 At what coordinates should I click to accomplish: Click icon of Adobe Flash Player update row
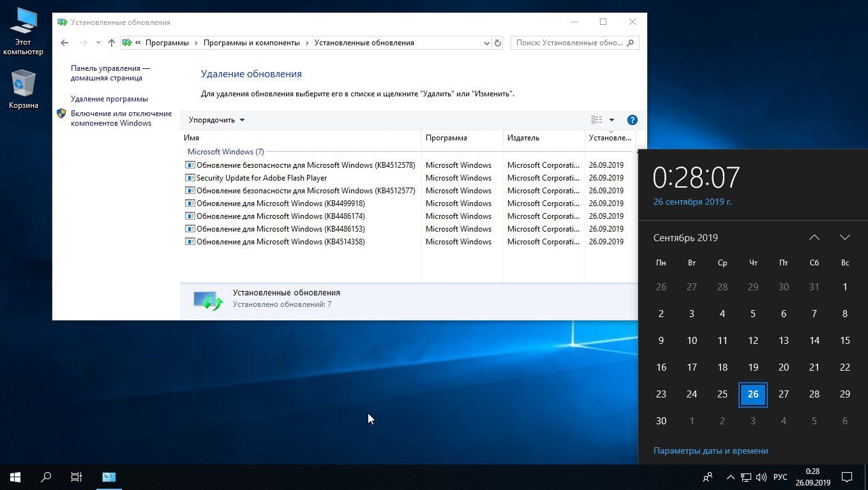[190, 177]
